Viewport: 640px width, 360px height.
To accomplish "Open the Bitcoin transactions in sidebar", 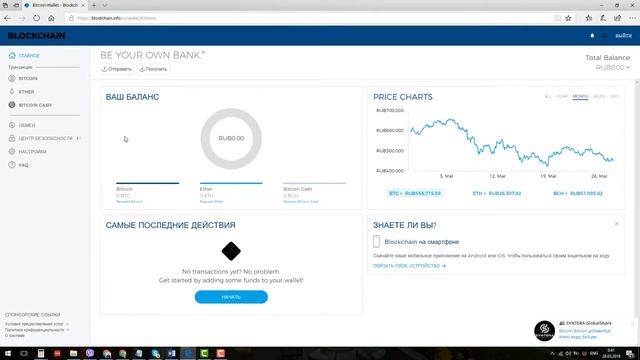I will pyautogui.click(x=23, y=78).
